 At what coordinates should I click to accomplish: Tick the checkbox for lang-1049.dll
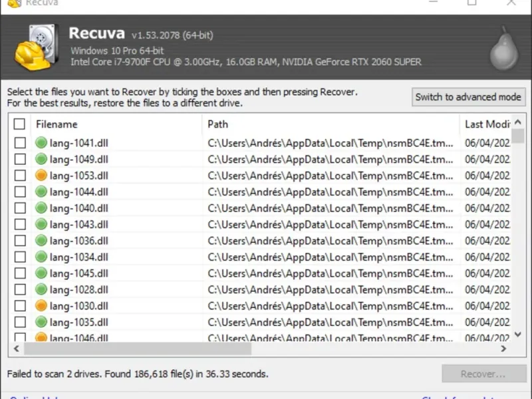coord(20,159)
